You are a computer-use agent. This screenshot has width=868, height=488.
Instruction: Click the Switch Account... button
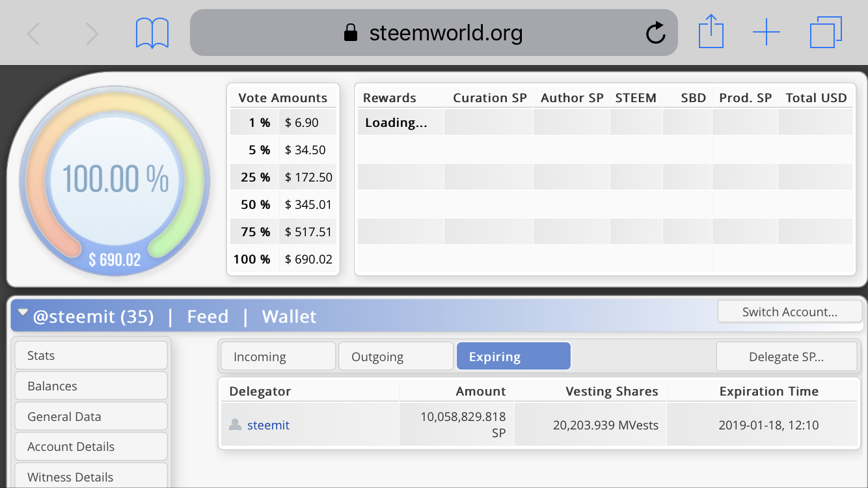pos(790,312)
